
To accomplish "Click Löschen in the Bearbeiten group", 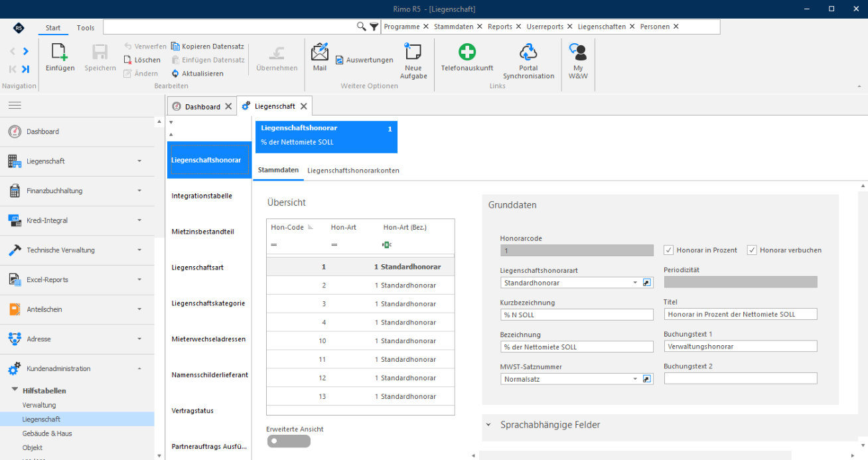I will [x=142, y=60].
